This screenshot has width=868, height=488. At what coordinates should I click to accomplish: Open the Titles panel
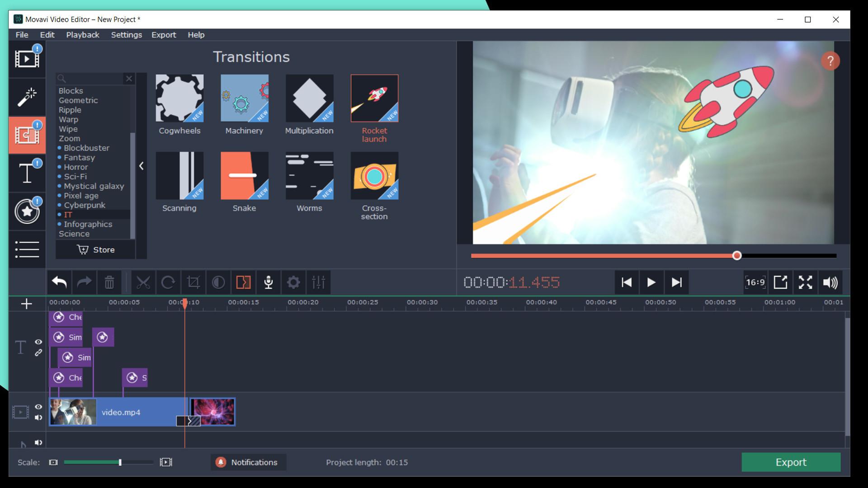(x=27, y=173)
